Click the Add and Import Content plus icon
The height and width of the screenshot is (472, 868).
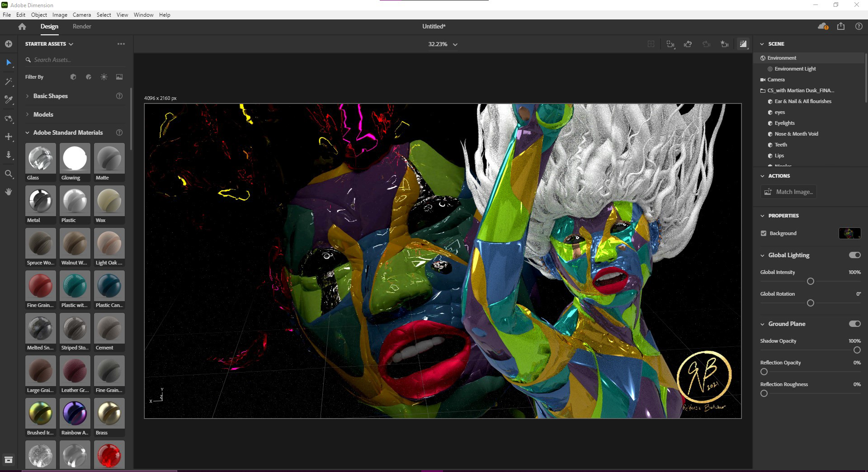[9, 44]
